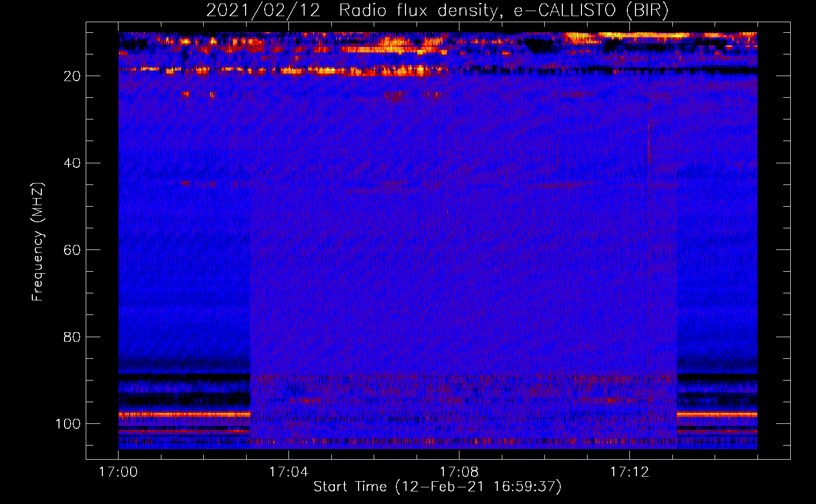816x504 pixels.
Task: Click the "17:04" time tick label
Action: tap(288, 472)
